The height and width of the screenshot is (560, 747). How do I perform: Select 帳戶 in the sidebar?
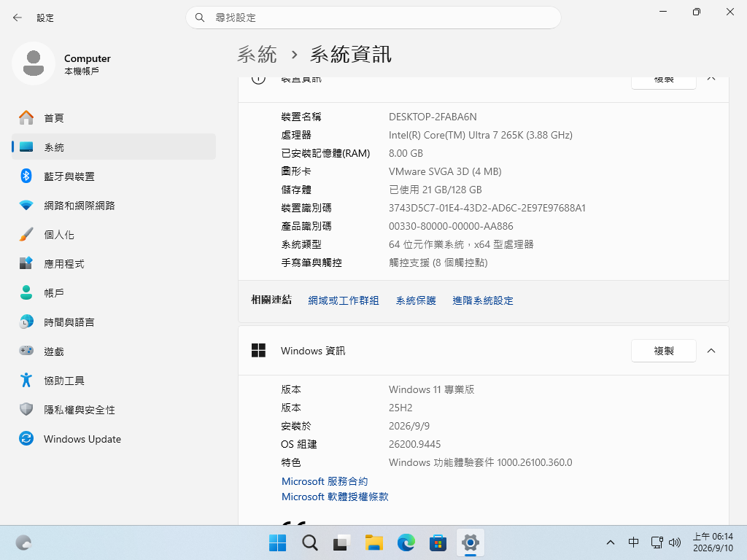coord(113,293)
